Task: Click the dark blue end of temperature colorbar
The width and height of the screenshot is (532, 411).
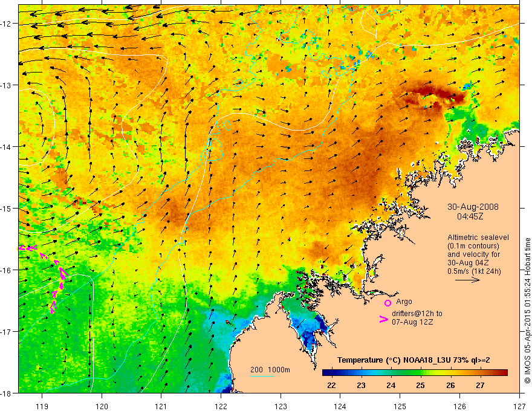Action: (x=326, y=373)
